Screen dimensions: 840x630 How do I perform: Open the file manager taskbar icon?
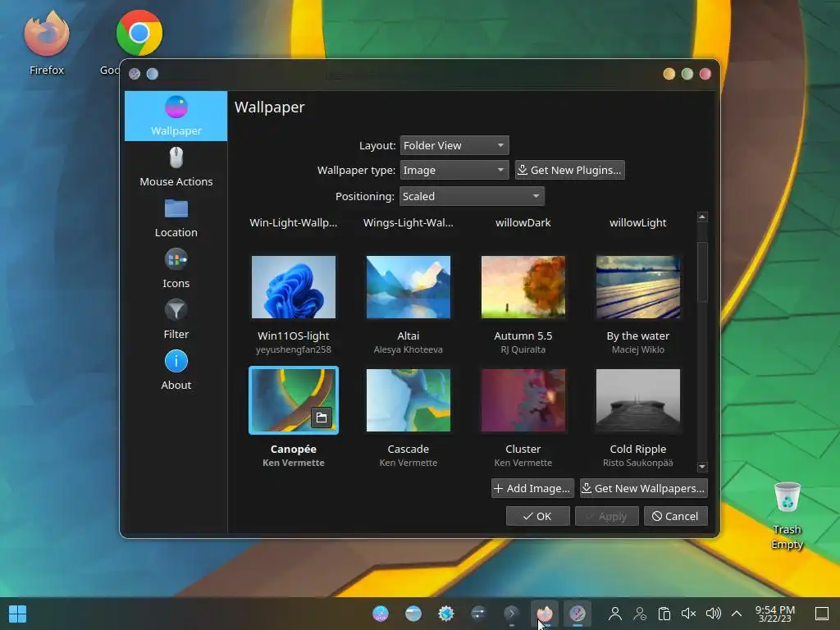pos(413,614)
